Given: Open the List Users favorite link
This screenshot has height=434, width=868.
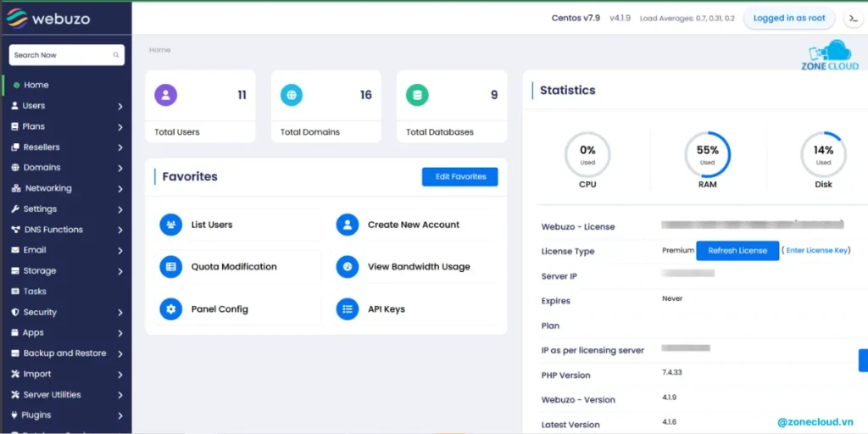Looking at the screenshot, I should pyautogui.click(x=212, y=225).
